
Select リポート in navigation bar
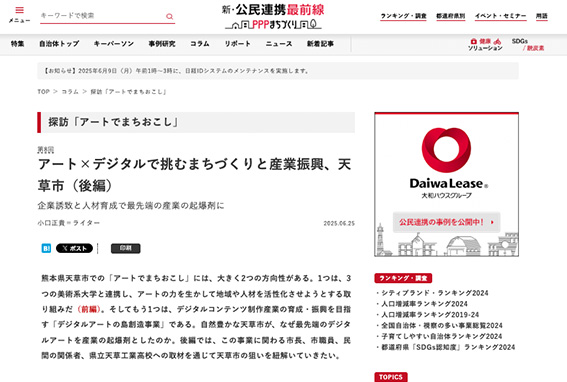click(238, 44)
